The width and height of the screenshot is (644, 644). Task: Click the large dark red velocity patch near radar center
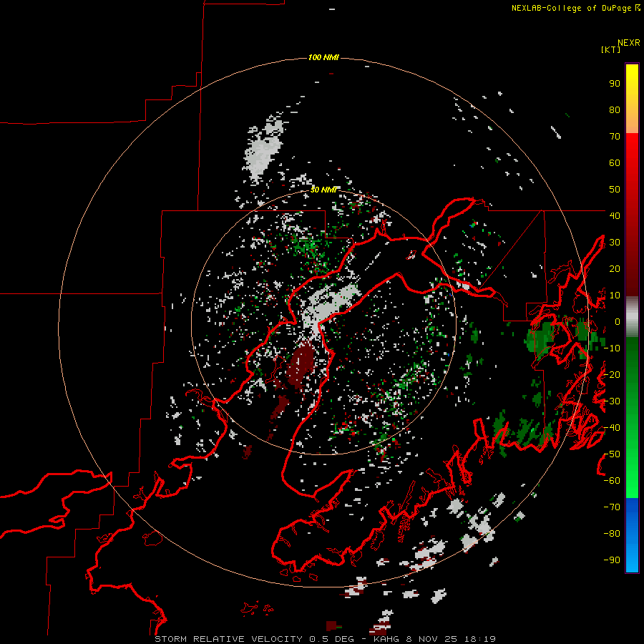[301, 366]
